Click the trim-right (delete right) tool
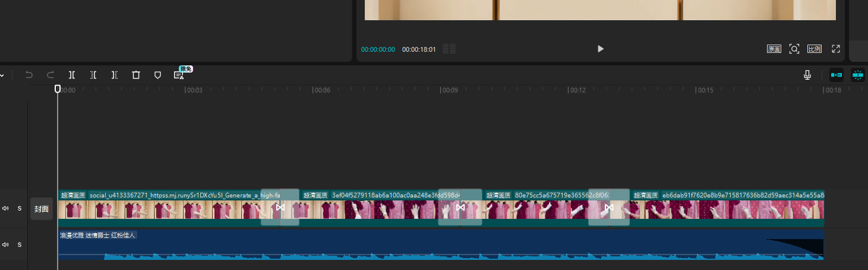Screen dimensions: 868x270 coord(115,75)
